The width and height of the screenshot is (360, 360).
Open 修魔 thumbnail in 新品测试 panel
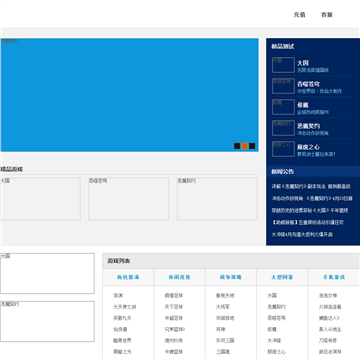[283, 107]
